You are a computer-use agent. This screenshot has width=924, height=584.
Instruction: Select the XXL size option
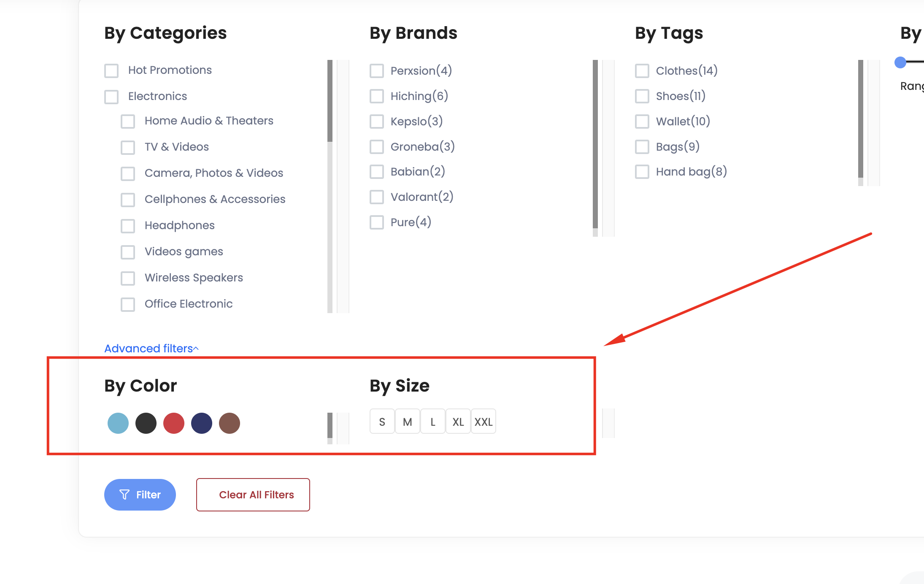484,422
